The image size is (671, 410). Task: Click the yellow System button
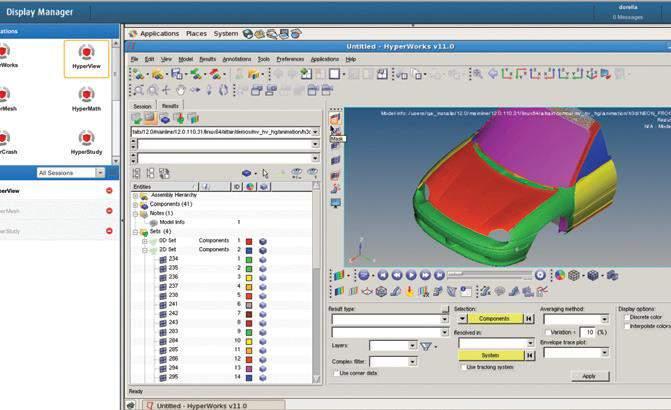coord(491,356)
